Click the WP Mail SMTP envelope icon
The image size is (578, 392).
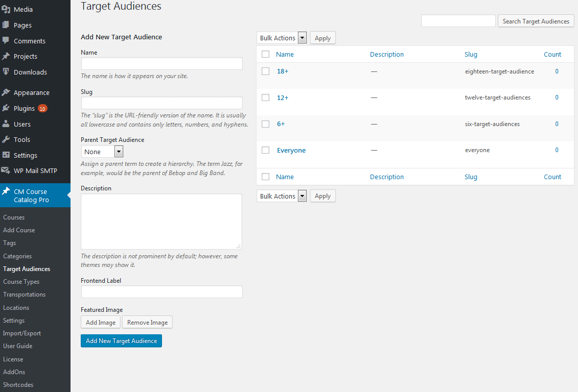coord(6,170)
